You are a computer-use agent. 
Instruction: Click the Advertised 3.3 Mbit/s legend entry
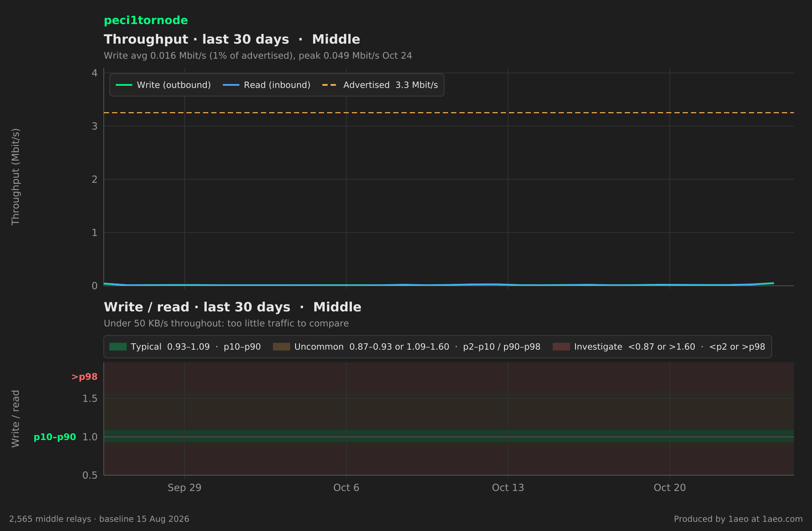(x=380, y=85)
